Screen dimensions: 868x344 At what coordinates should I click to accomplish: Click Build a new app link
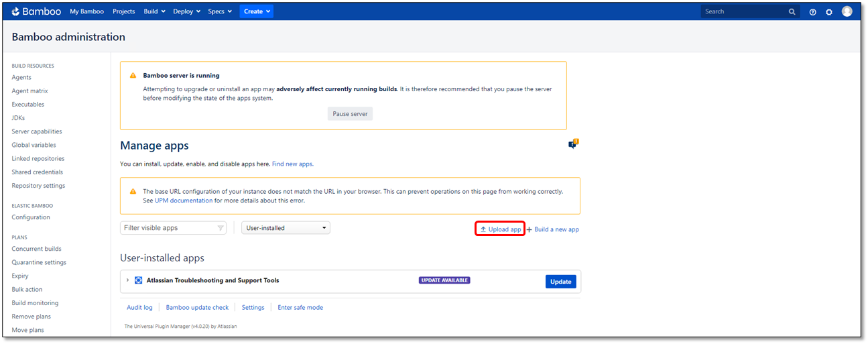click(552, 229)
